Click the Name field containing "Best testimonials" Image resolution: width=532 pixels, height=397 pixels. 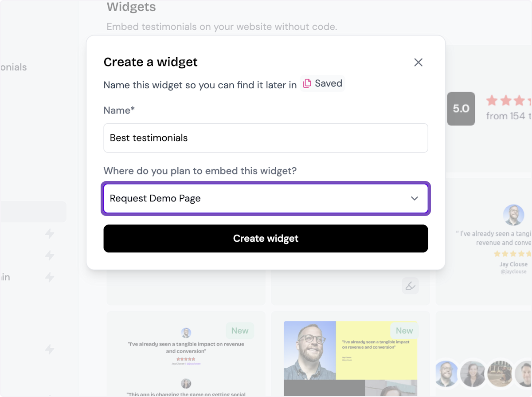pos(266,138)
